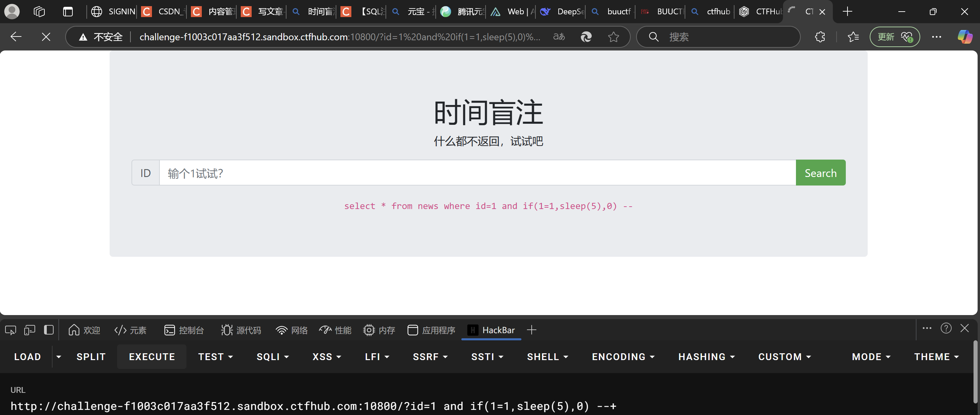Switch to the 控制台 console tab
This screenshot has height=415, width=980.
tap(184, 330)
